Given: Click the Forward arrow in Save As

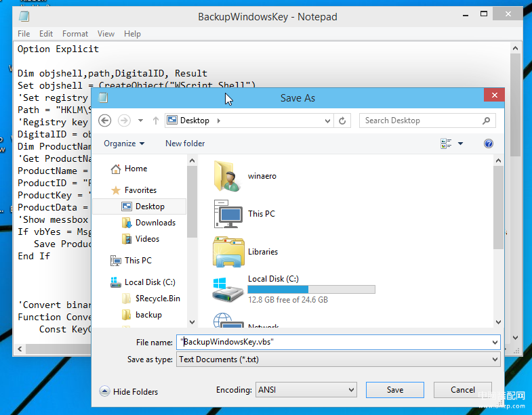Looking at the screenshot, I should click(x=124, y=121).
